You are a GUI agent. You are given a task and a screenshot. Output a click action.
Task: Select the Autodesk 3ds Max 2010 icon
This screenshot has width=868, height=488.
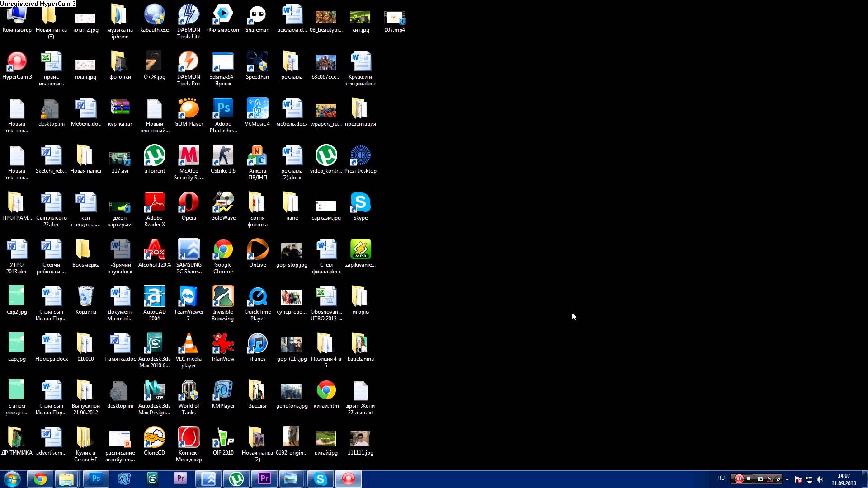pyautogui.click(x=154, y=351)
